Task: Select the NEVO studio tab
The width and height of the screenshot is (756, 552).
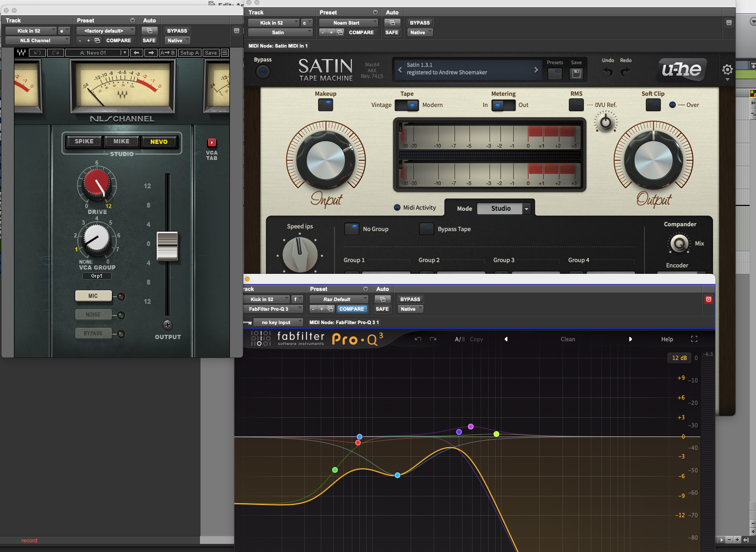Action: (159, 142)
